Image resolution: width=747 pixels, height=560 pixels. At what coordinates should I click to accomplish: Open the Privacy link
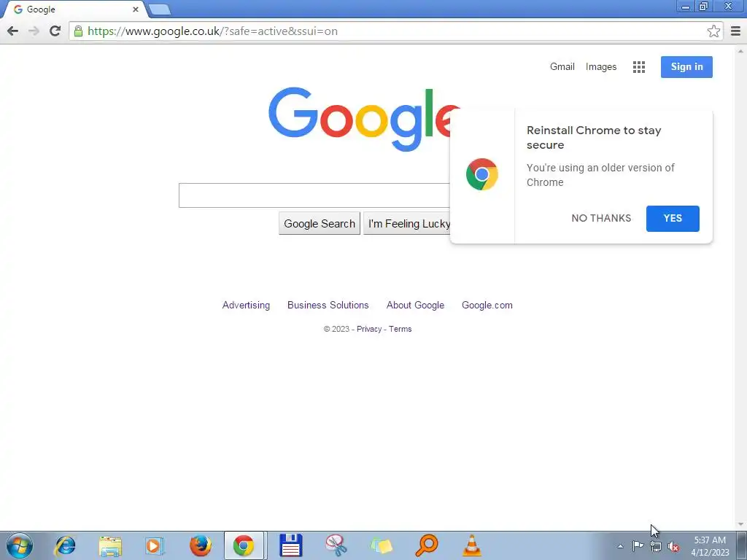click(x=368, y=329)
